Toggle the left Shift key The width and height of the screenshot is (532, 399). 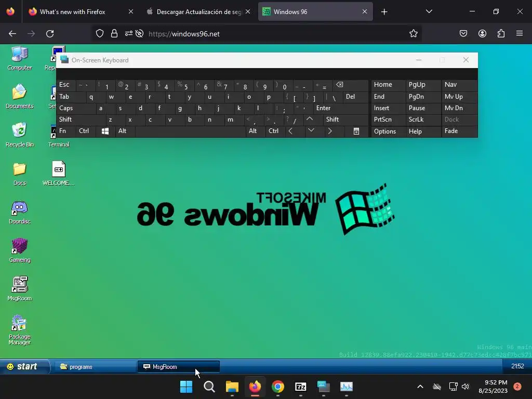pyautogui.click(x=81, y=119)
